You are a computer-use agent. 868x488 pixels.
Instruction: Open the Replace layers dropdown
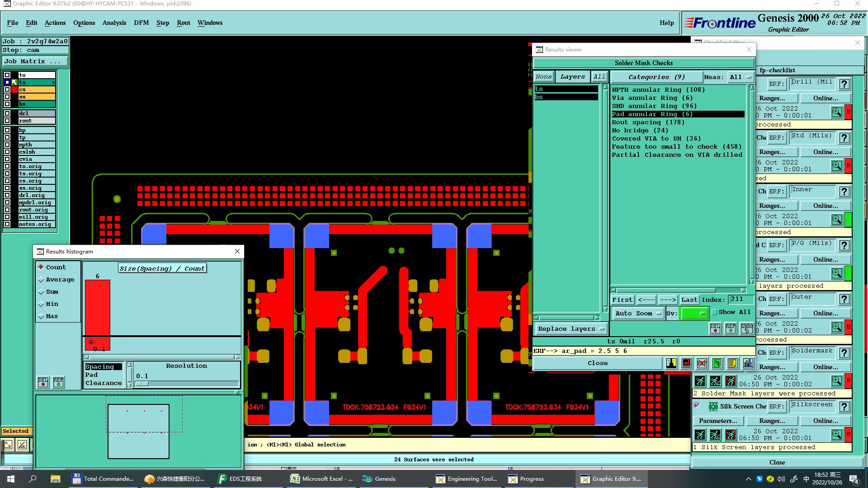[571, 329]
